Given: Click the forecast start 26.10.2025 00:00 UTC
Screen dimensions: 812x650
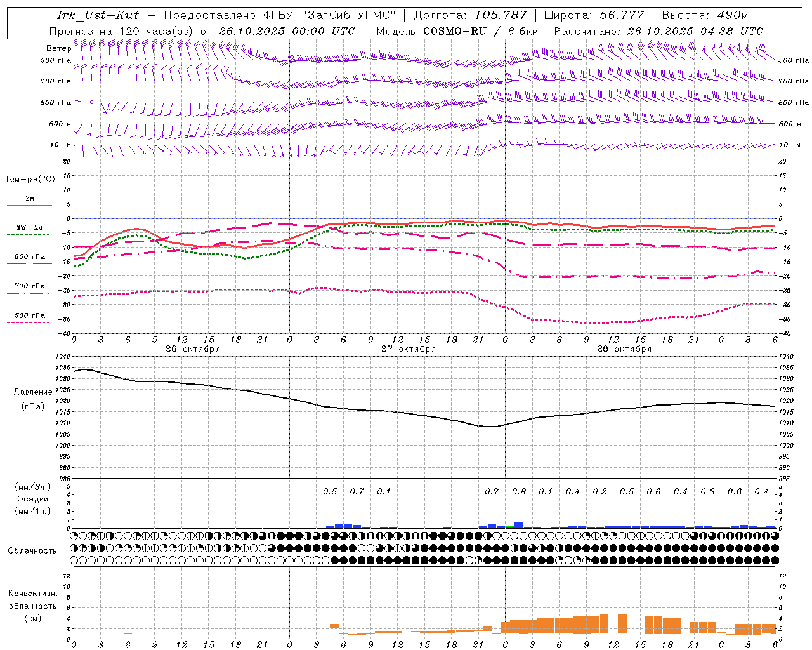Looking at the screenshot, I should tap(286, 31).
